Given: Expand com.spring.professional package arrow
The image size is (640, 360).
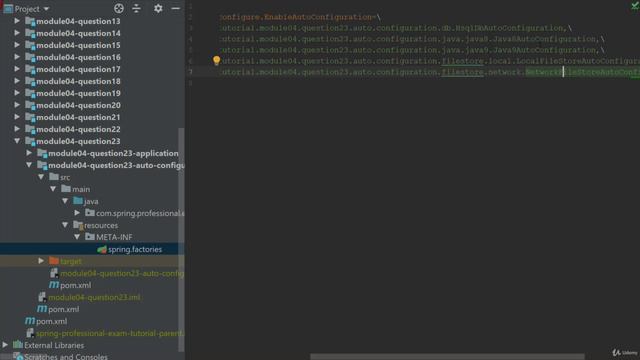Looking at the screenshot, I should coord(77,213).
